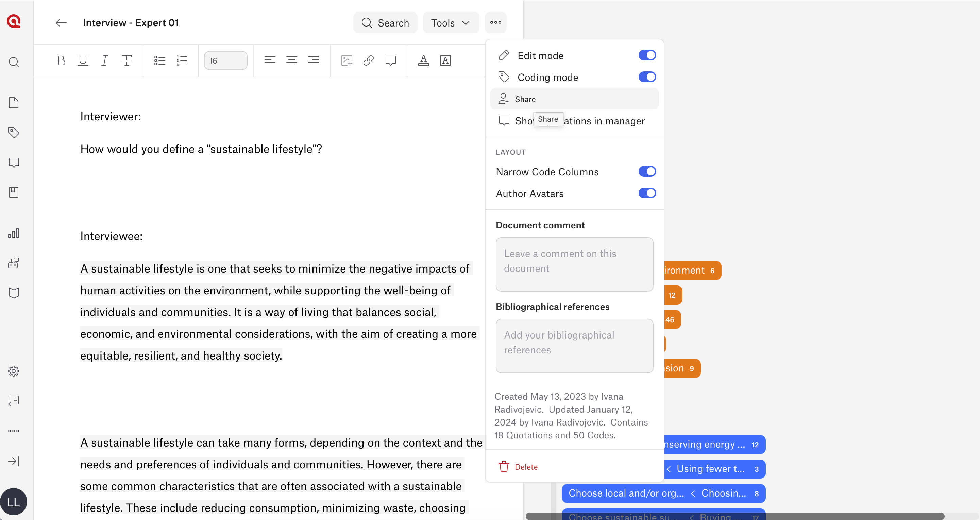Screen dimensions: 980x520
Task: Insert a numbered list
Action: coord(182,60)
